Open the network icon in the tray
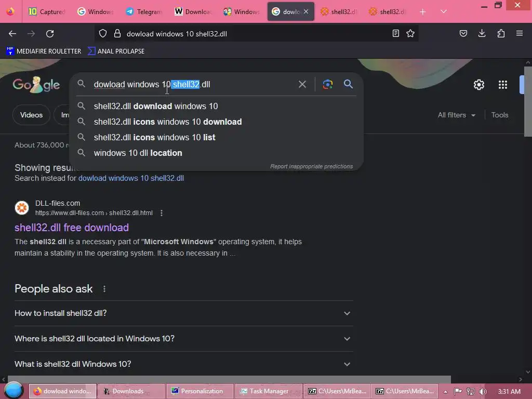Image resolution: width=532 pixels, height=399 pixels. pos(471,392)
